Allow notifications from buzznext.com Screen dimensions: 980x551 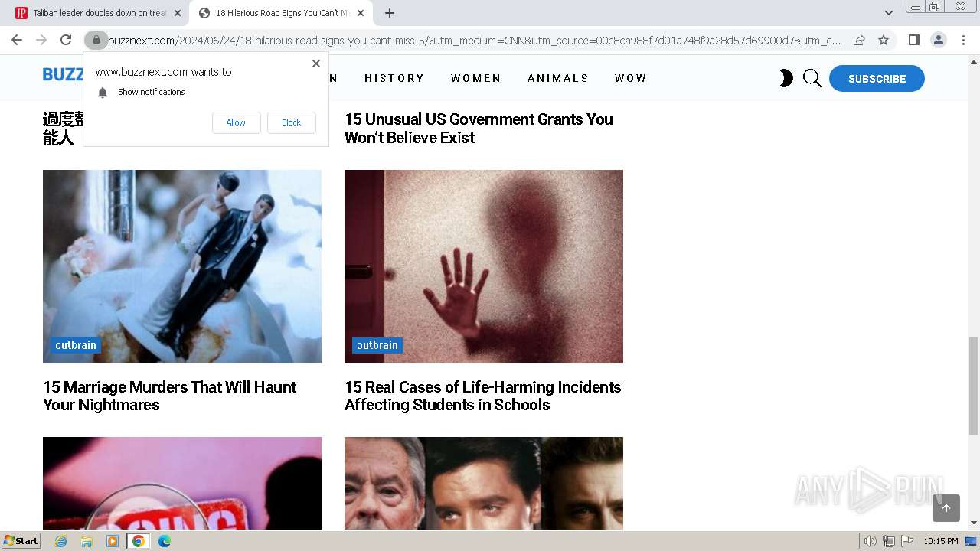236,122
